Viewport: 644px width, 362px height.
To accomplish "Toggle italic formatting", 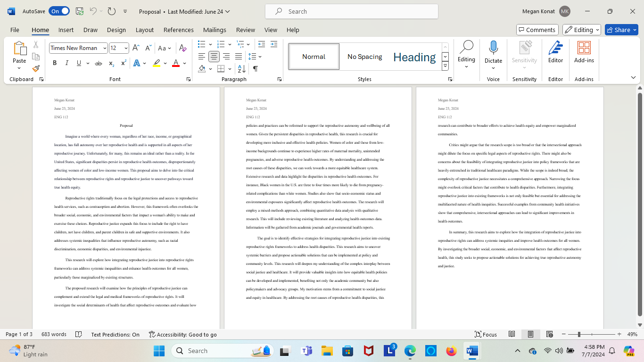I will click(66, 63).
